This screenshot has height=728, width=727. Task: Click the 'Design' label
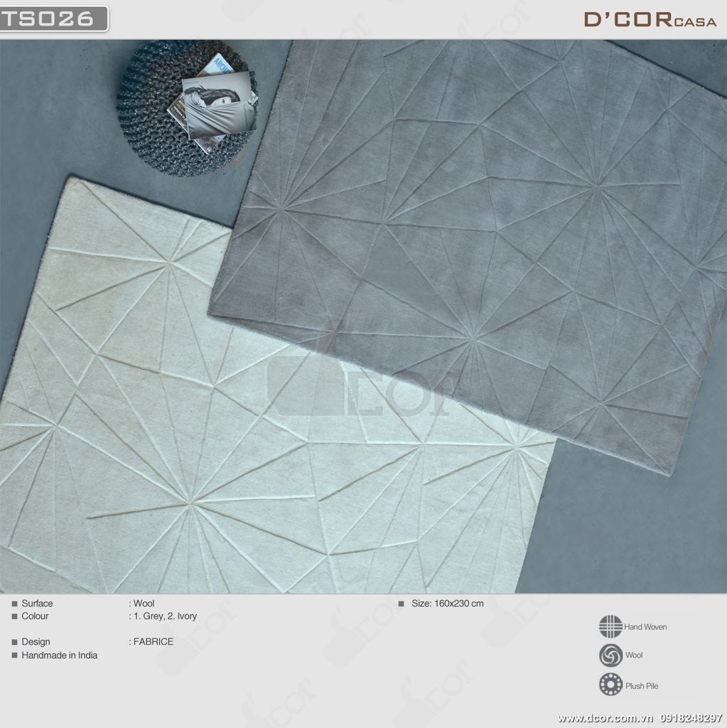click(36, 642)
